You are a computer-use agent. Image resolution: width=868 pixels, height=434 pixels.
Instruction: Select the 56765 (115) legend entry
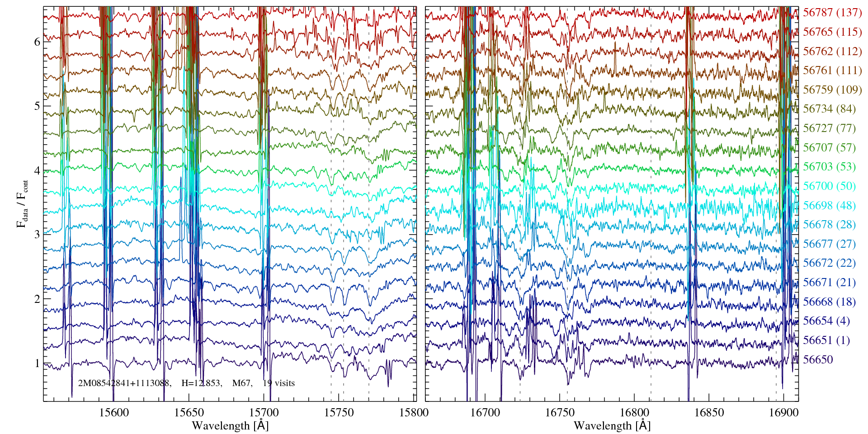pyautogui.click(x=832, y=32)
